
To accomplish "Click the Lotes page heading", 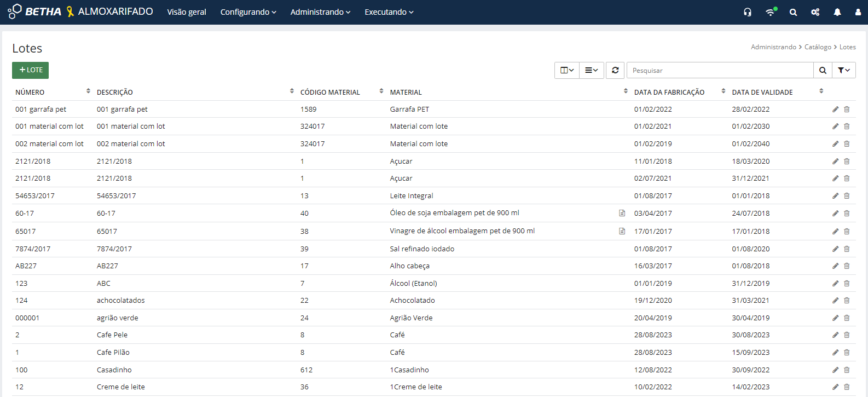I will pos(27,48).
